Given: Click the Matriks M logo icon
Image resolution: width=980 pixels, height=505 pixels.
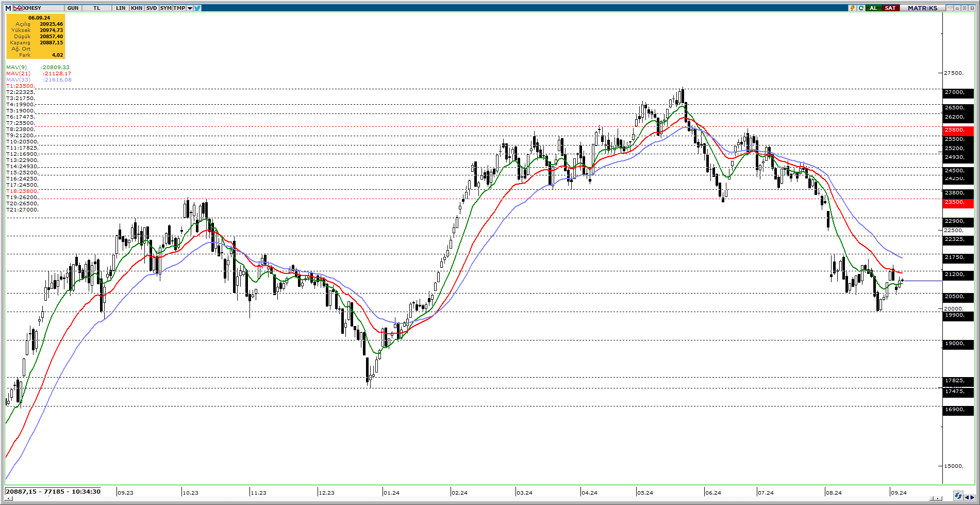Looking at the screenshot, I should [8, 8].
